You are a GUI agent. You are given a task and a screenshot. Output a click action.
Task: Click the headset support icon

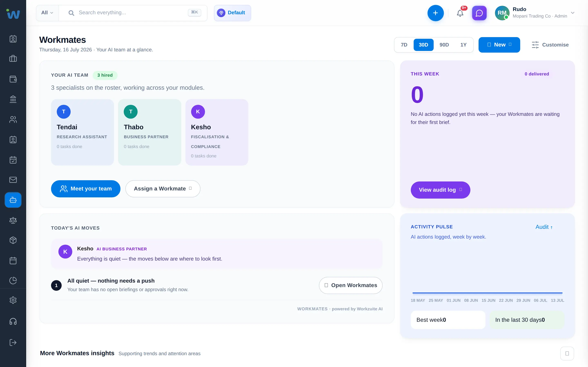click(13, 322)
